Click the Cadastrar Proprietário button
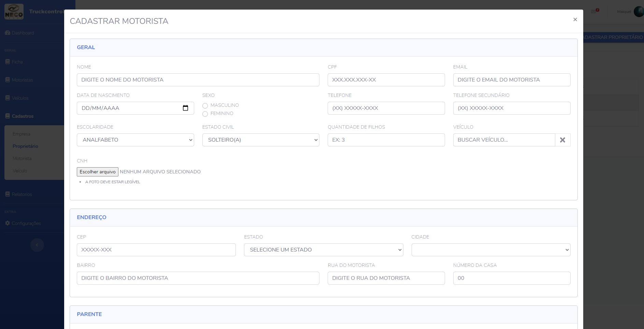 pos(613,37)
